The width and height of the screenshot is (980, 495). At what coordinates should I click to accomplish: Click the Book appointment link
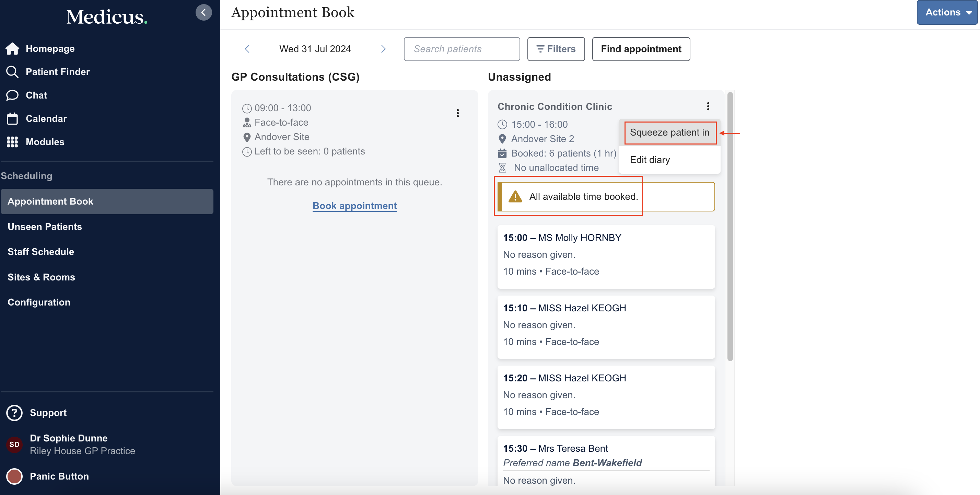pos(354,206)
